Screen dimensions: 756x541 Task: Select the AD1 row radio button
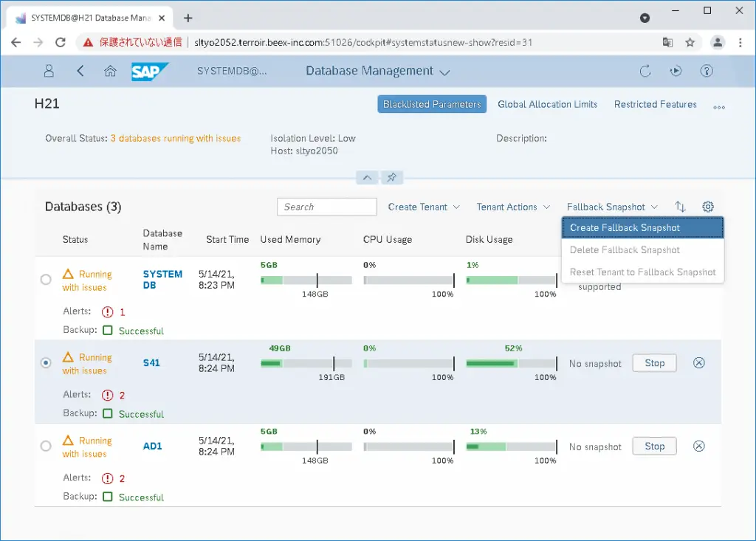tap(46, 446)
